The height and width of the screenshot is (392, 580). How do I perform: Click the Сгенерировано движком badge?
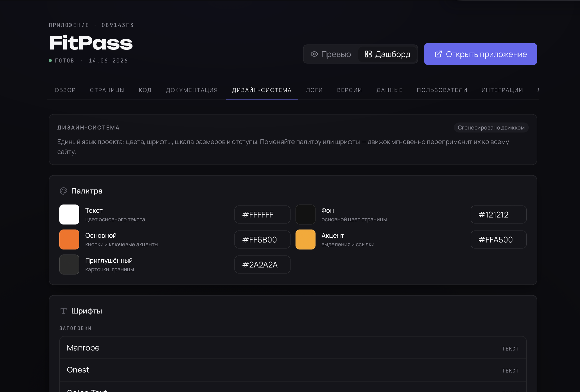pos(491,127)
